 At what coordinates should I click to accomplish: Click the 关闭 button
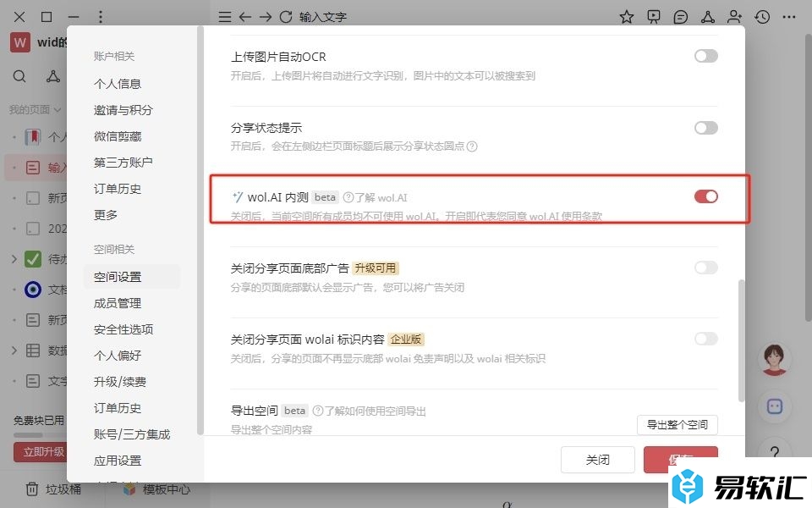pyautogui.click(x=598, y=460)
